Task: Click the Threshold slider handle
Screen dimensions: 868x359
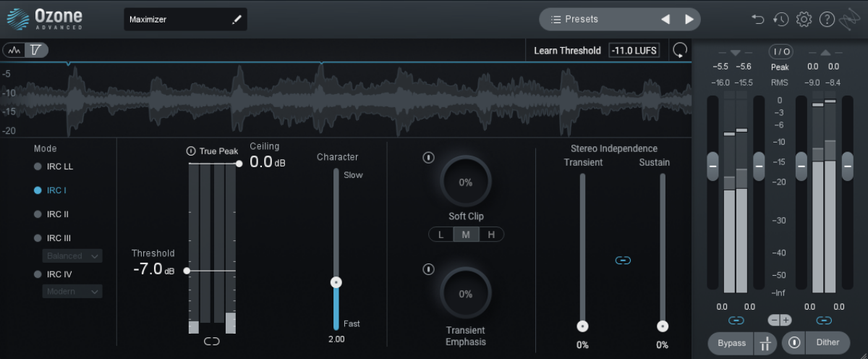Action: (x=187, y=271)
